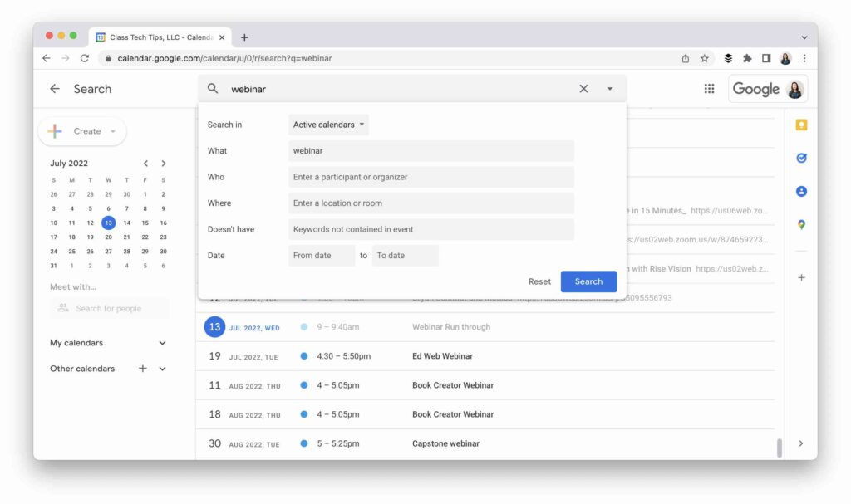
Task: Go back from Search view
Action: (x=55, y=89)
